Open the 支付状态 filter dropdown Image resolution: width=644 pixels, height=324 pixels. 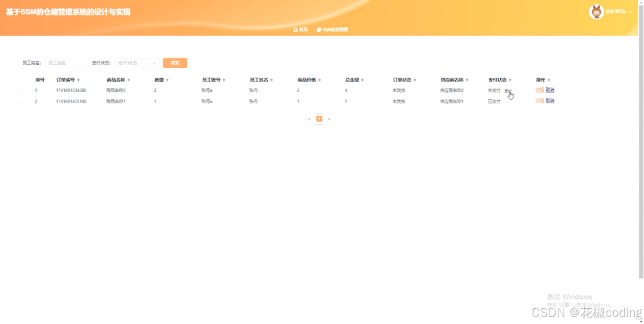point(137,63)
